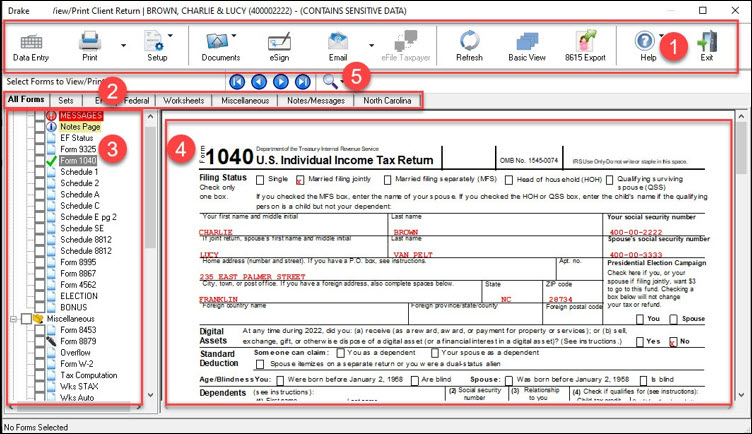Select the All Forms tab

coord(26,100)
